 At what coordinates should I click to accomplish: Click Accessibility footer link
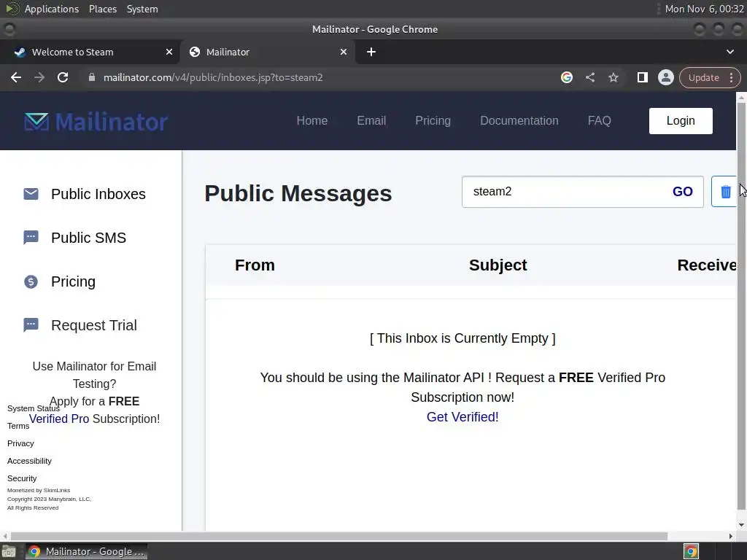[29, 461]
